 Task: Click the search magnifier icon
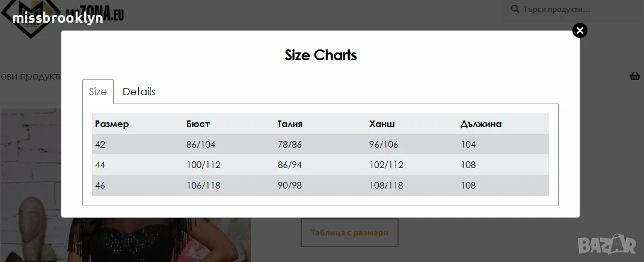tap(515, 9)
